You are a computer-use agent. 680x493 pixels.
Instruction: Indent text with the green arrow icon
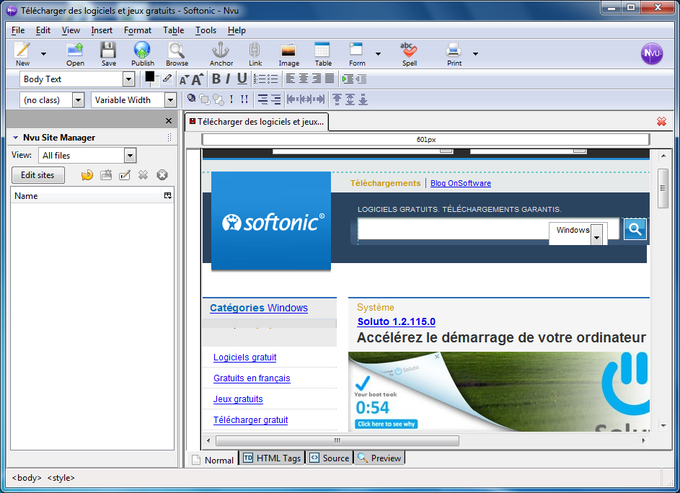347,79
